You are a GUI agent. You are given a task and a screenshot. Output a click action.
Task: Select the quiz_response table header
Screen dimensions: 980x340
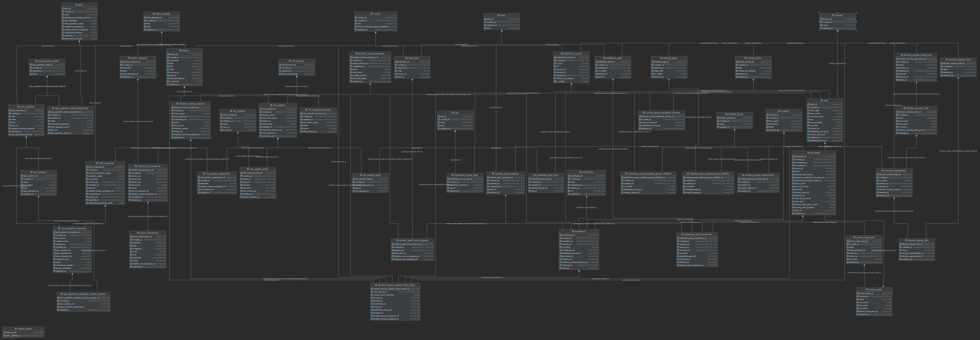coord(105,163)
